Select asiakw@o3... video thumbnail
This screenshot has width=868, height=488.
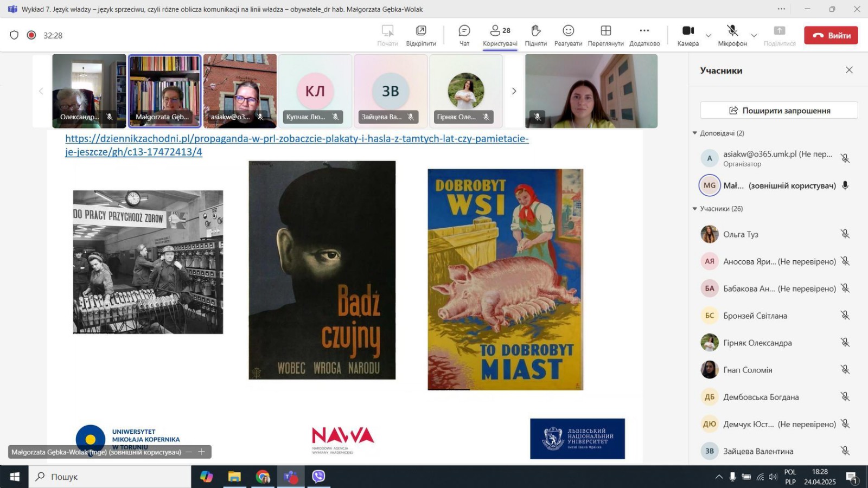[x=240, y=91]
